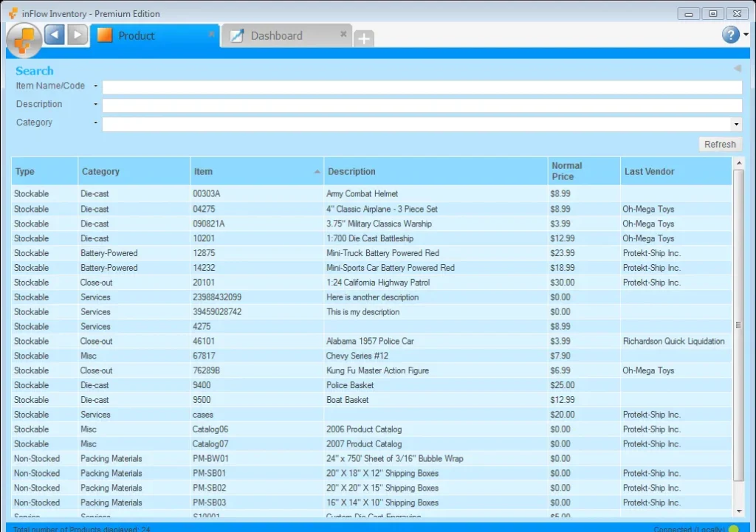Sort by the Normal Price column header
The height and width of the screenshot is (532, 756).
pos(584,171)
